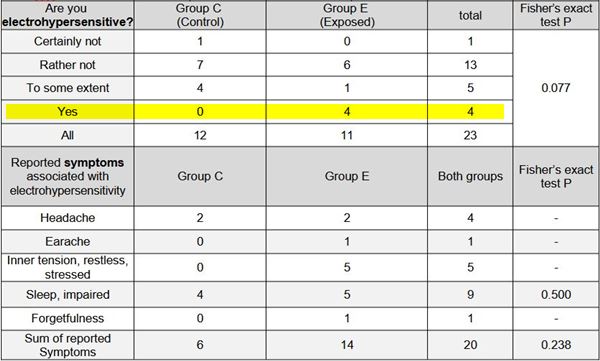Image resolution: width=600 pixels, height=361 pixels.
Task: Select 'Inner tension, restless, stressed' row label
Action: point(67,267)
